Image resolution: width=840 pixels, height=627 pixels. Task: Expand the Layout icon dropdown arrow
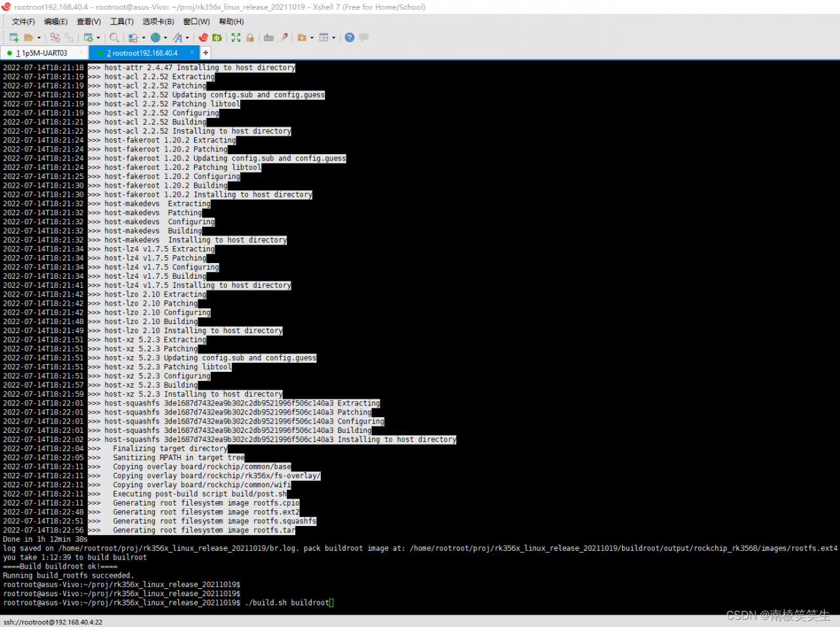pos(333,37)
